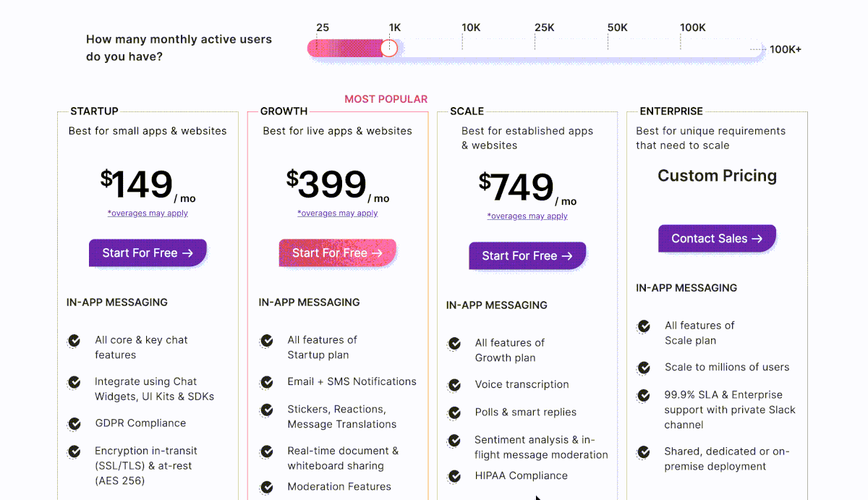
Task: Click check icon next to HIPAA Compliance
Action: tap(454, 476)
